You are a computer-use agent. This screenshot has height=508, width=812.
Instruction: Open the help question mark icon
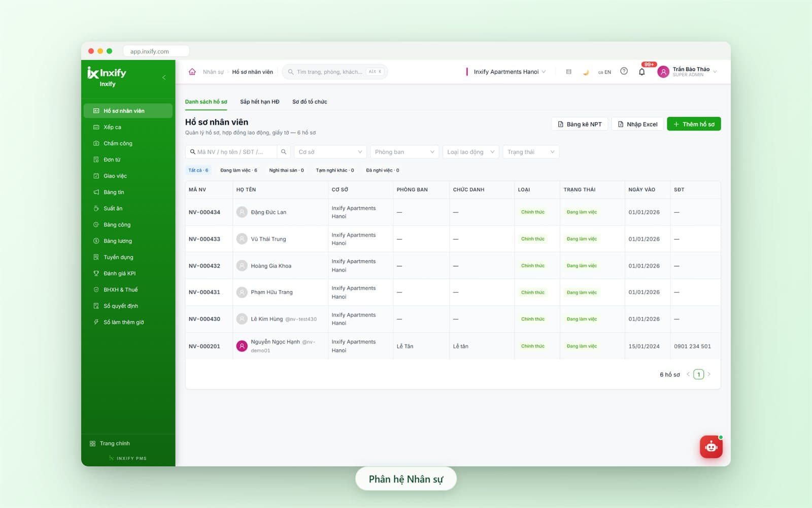coord(624,71)
